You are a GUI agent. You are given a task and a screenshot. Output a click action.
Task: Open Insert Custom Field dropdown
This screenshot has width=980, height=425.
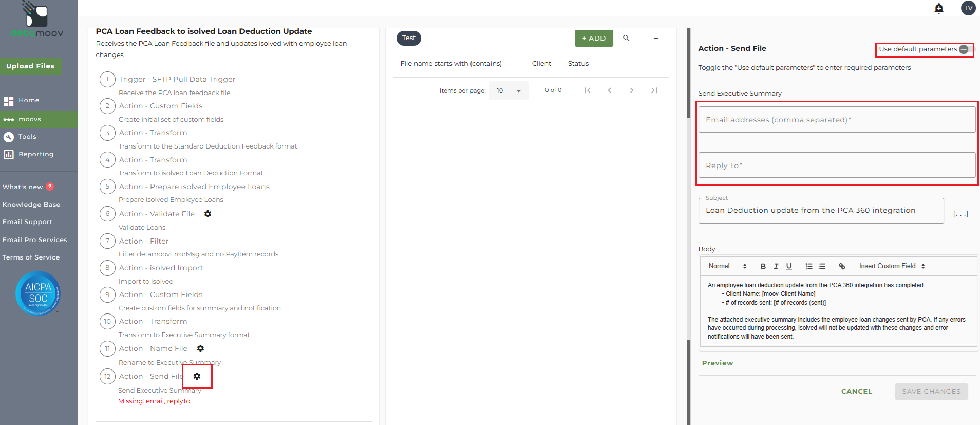pyautogui.click(x=892, y=266)
